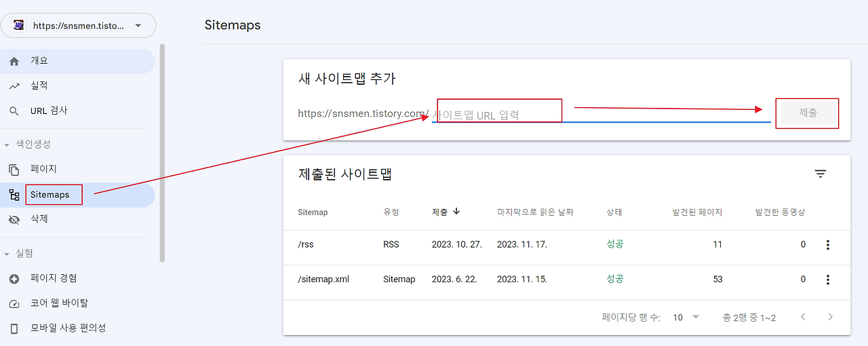Click the magnifier icon beside URL 검사
The width and height of the screenshot is (868, 346).
click(x=14, y=111)
